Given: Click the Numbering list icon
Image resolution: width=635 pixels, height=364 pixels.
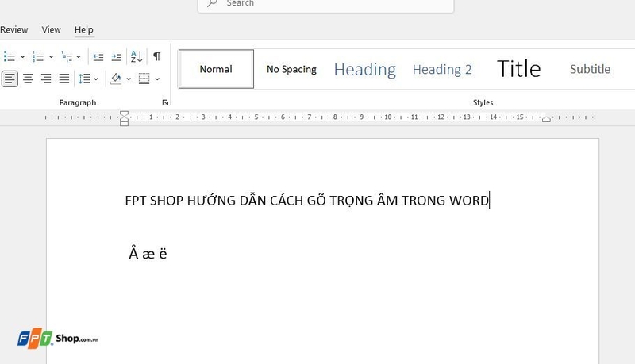Looking at the screenshot, I should coord(38,56).
